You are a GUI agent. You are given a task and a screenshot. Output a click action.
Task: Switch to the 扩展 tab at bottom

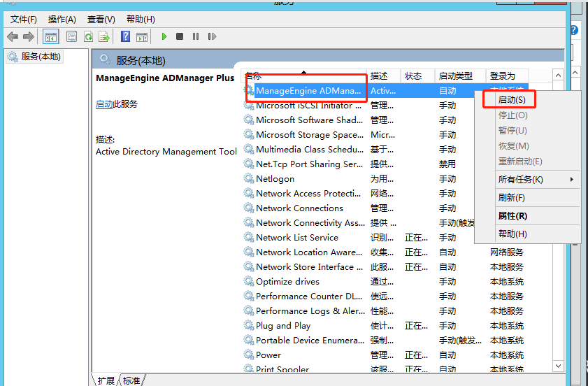tap(106, 380)
